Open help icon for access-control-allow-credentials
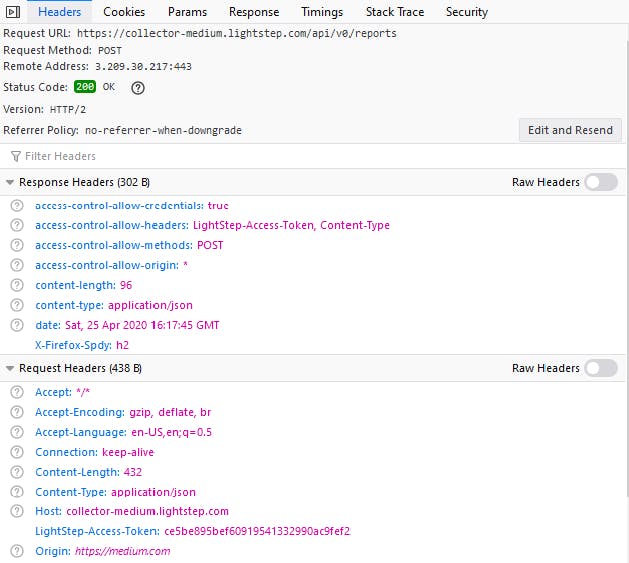This screenshot has height=563, width=629. 17,205
